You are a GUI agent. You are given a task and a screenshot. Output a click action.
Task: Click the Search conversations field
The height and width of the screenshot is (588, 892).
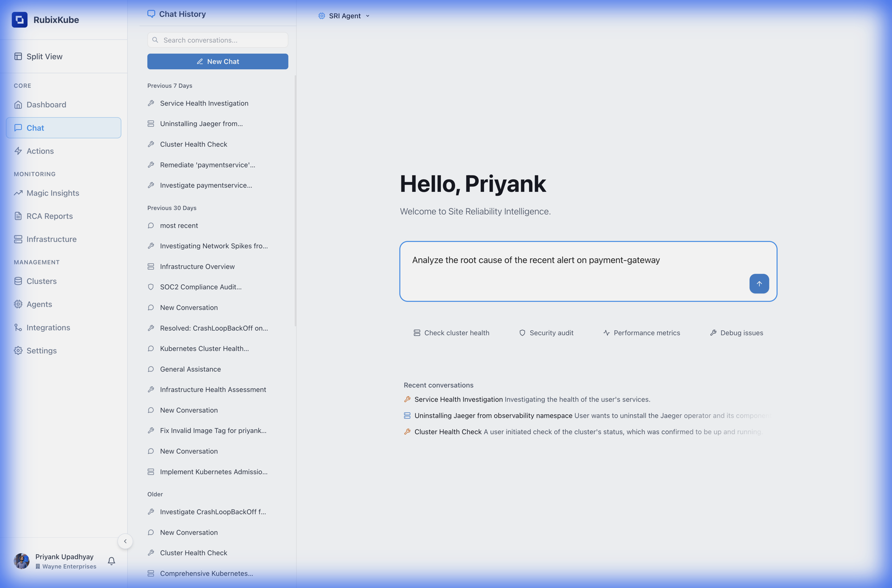tap(217, 40)
